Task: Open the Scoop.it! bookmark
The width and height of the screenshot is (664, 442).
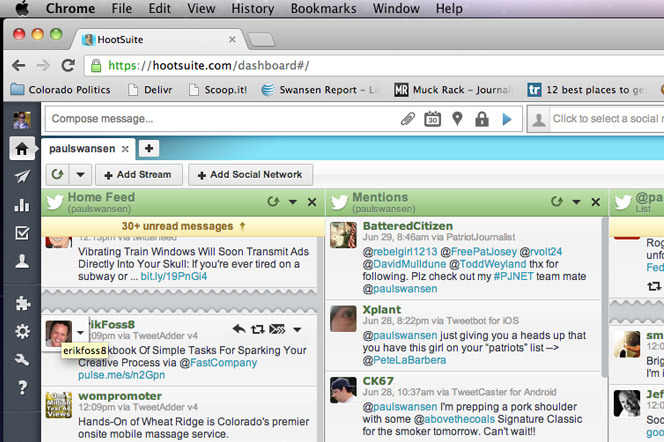Action: (218, 90)
